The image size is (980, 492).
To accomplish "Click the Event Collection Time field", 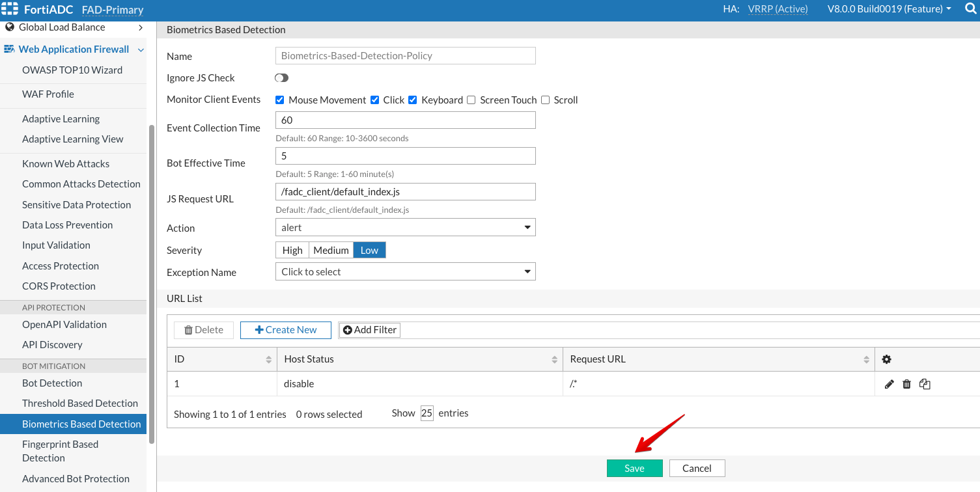I will tap(405, 120).
